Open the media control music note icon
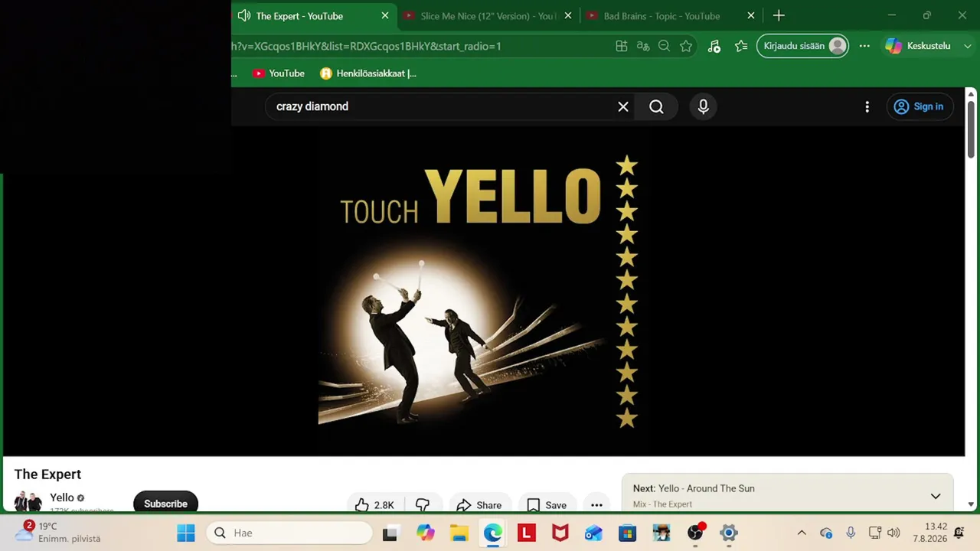 pyautogui.click(x=714, y=46)
